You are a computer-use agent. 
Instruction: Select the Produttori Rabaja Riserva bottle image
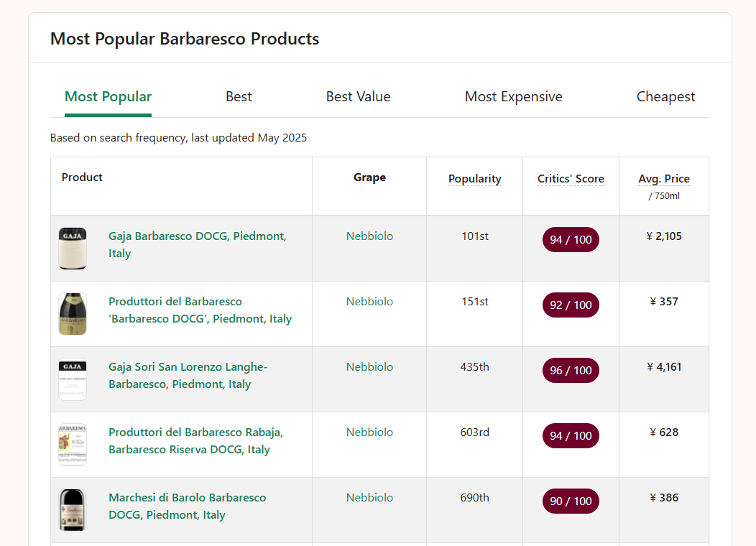tap(73, 445)
